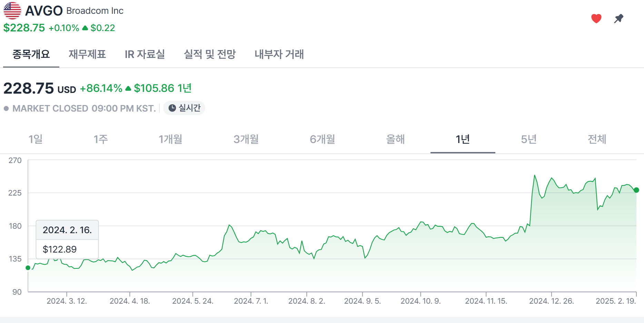Show the 1개월 chart range
Image resolution: width=644 pixels, height=323 pixels.
click(170, 139)
